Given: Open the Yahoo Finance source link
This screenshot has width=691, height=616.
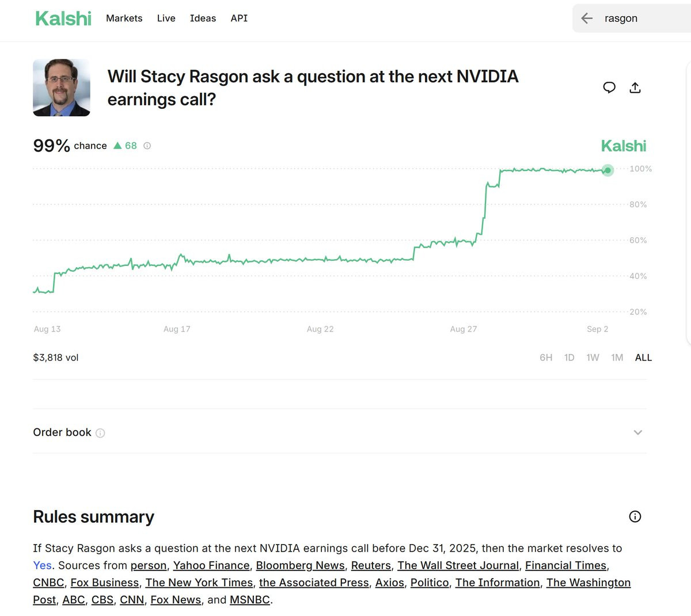Looking at the screenshot, I should [x=211, y=566].
